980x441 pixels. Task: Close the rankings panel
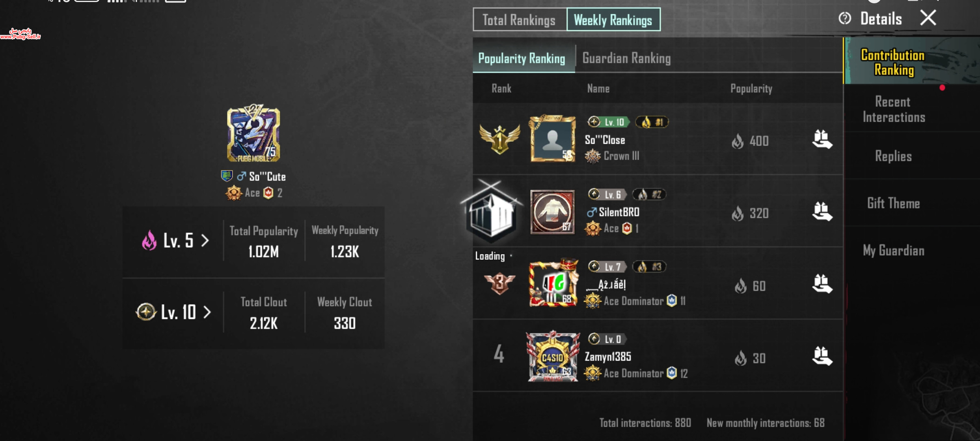click(x=928, y=18)
